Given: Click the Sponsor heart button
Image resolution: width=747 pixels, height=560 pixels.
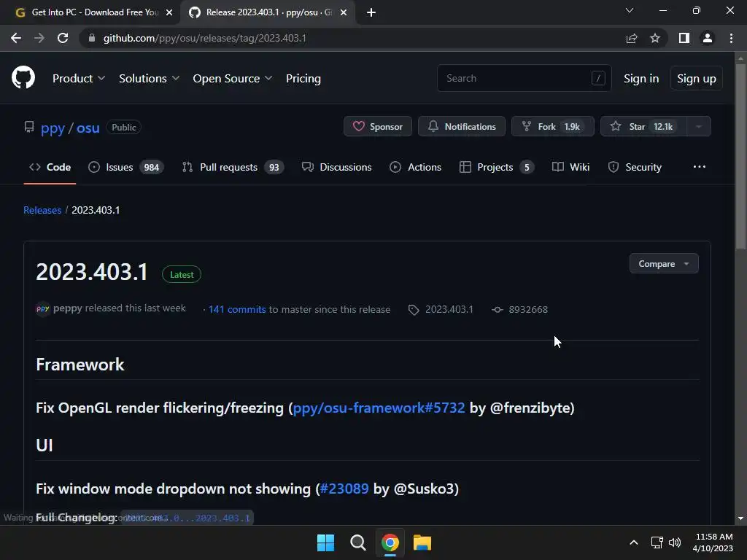Looking at the screenshot, I should (378, 126).
